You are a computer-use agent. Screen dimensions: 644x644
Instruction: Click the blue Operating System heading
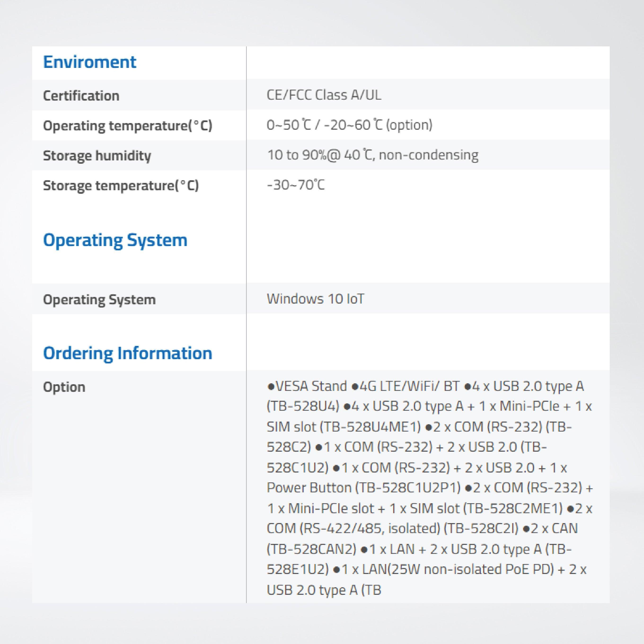pyautogui.click(x=115, y=240)
